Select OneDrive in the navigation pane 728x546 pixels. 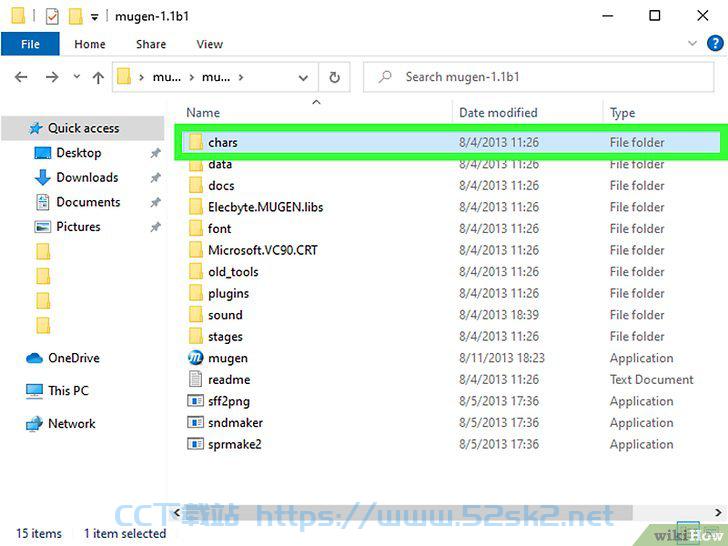coord(73,358)
